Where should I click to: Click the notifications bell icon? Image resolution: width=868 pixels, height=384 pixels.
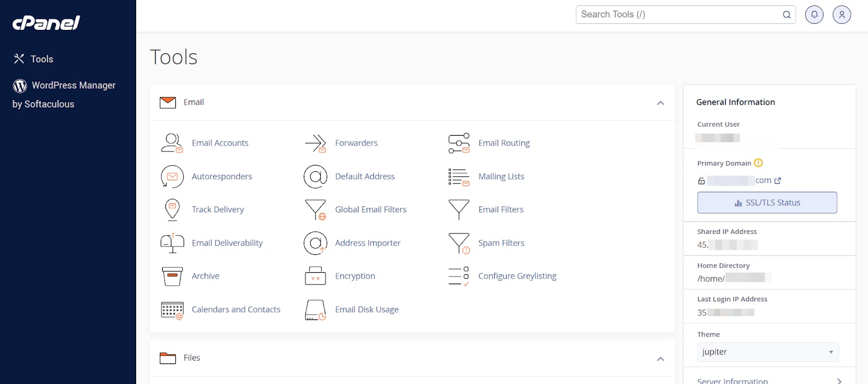(x=814, y=15)
